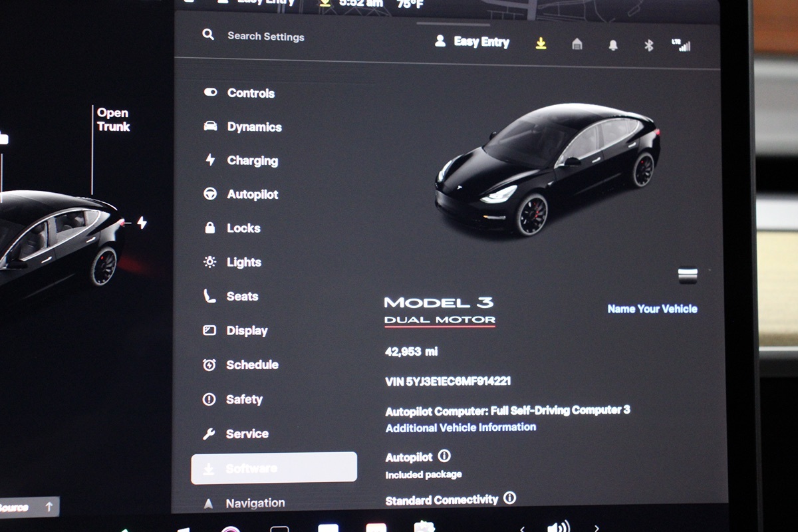Viewport: 798px width, 532px height.
Task: Expand the media Source panel arrow
Action: pos(49,507)
